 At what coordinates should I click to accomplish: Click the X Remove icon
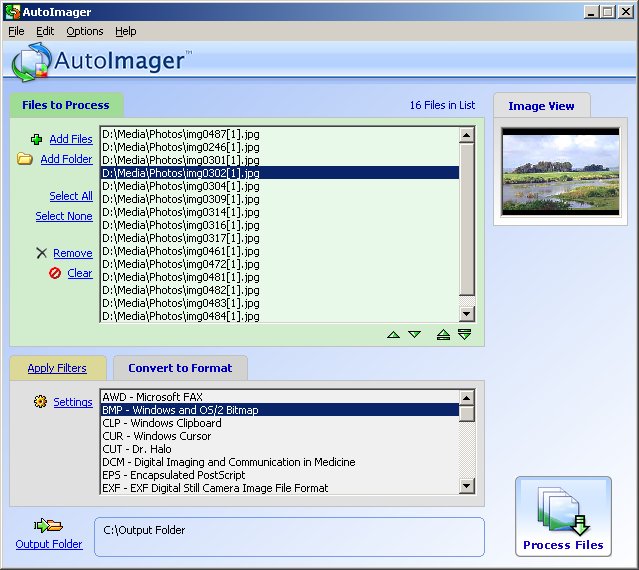pyautogui.click(x=42, y=253)
